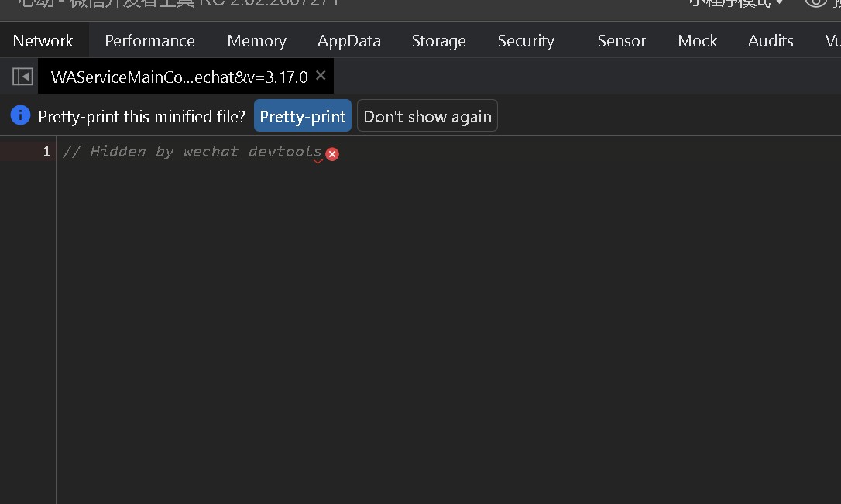Image resolution: width=841 pixels, height=504 pixels.
Task: Open the Audits tab
Action: point(771,41)
